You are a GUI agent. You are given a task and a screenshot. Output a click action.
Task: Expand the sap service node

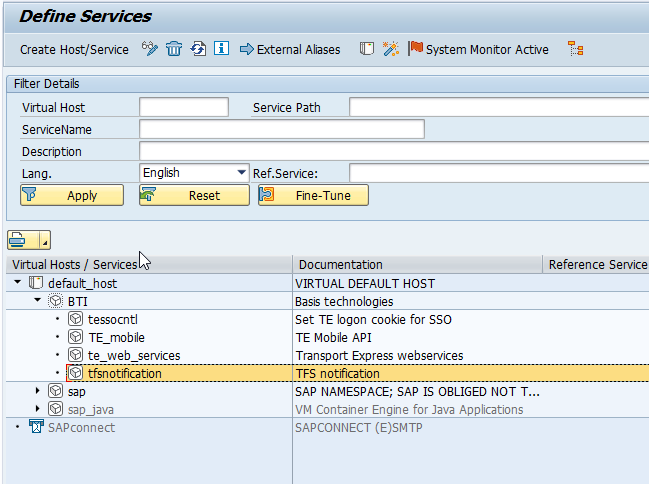click(38, 391)
